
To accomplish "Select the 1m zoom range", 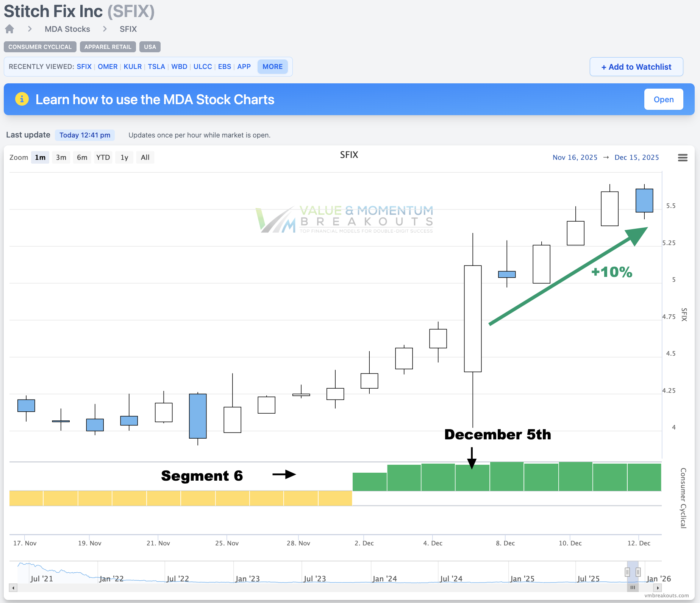I will pyautogui.click(x=40, y=158).
